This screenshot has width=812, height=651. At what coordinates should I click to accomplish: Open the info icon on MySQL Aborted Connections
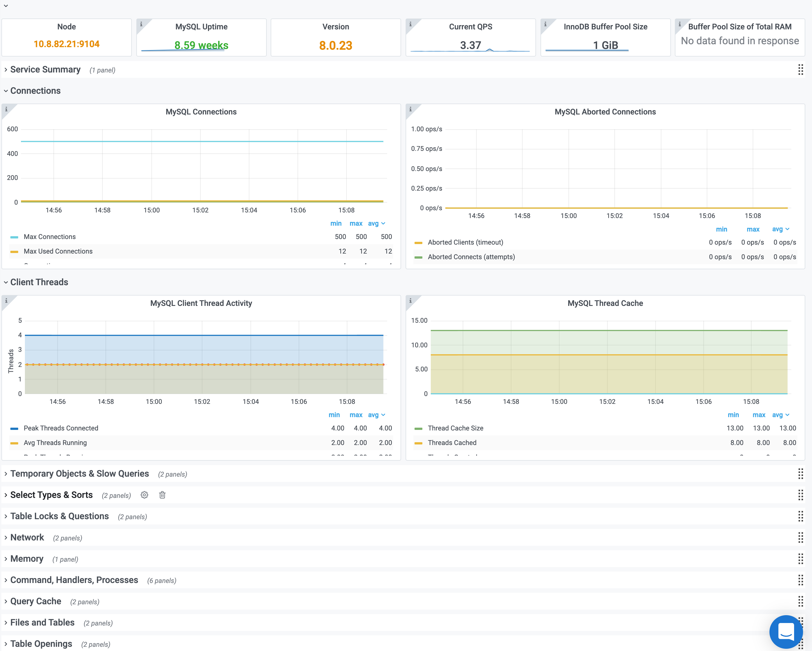(x=411, y=109)
